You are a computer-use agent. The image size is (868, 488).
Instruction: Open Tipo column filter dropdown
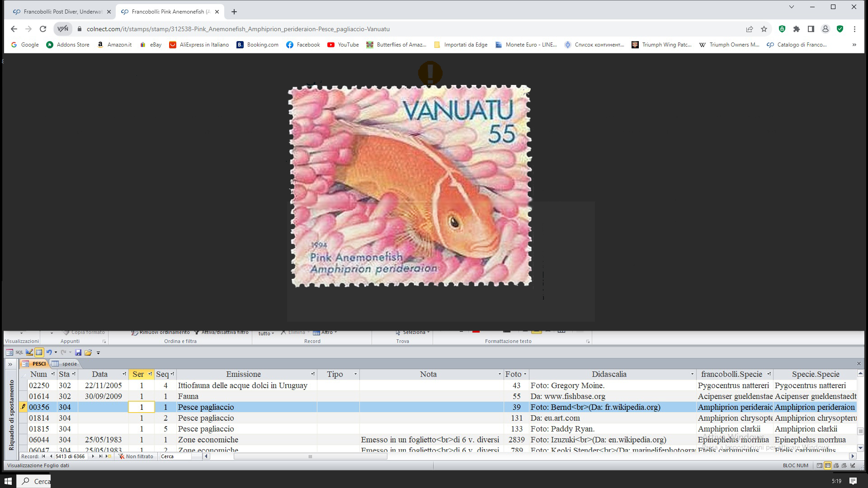pyautogui.click(x=355, y=374)
